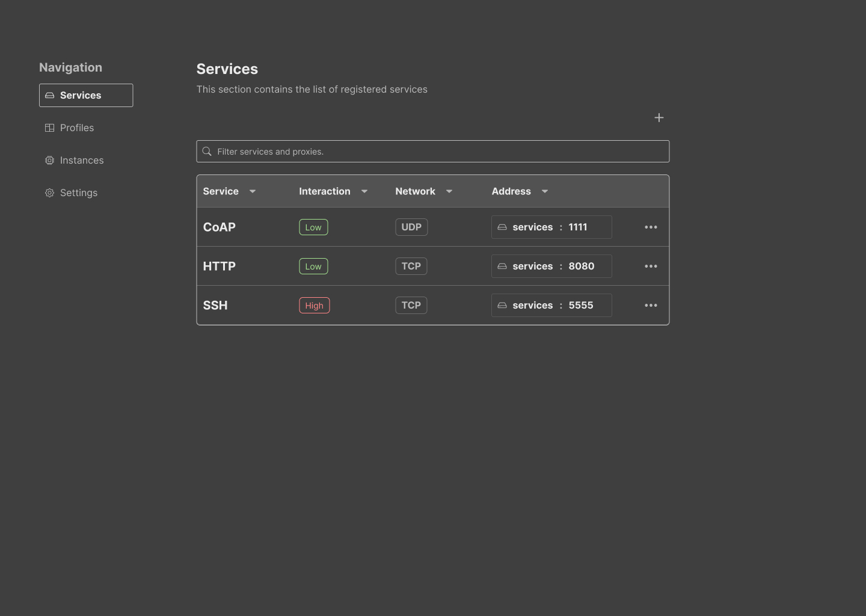Open the three-dot menu for CoAP row
The height and width of the screenshot is (616, 866).
point(651,227)
